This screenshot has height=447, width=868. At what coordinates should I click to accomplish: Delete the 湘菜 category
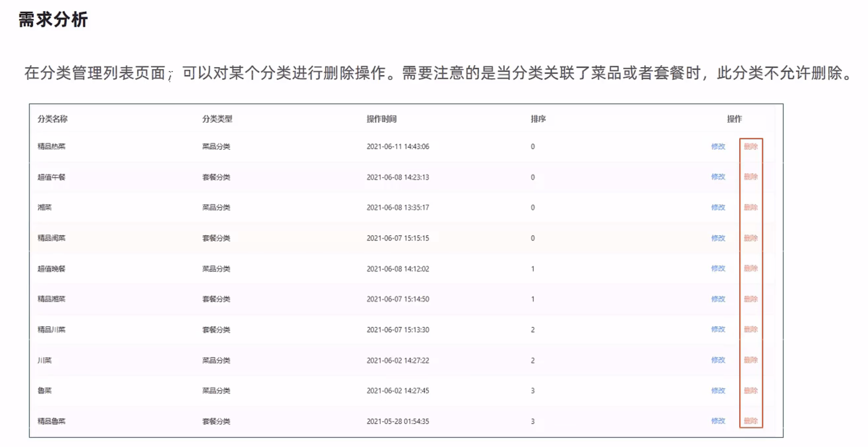tap(750, 207)
